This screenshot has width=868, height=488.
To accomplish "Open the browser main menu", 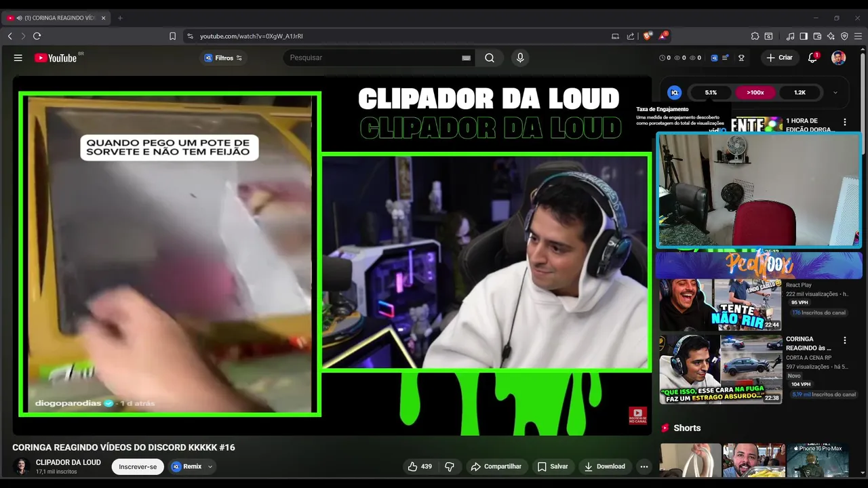I will tap(858, 36).
